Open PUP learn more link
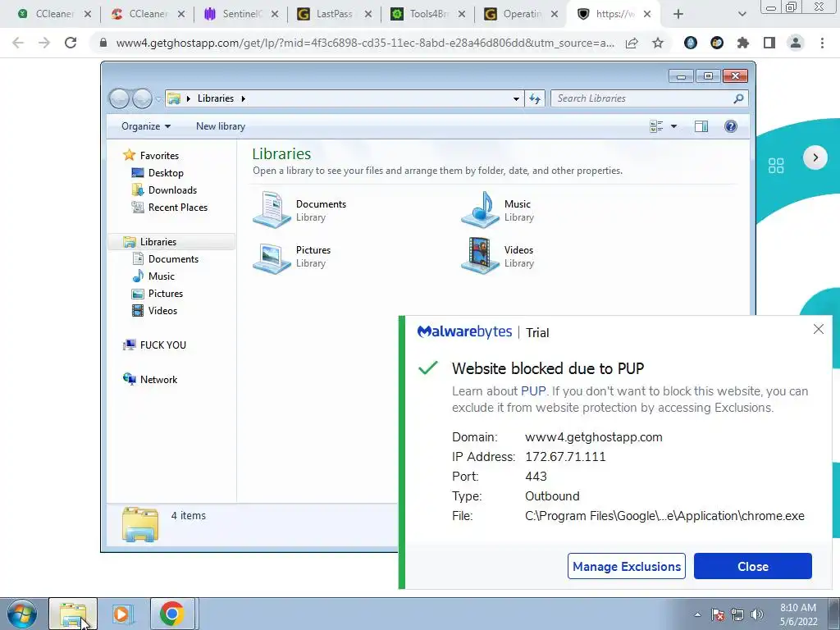Image resolution: width=840 pixels, height=630 pixels. point(533,391)
